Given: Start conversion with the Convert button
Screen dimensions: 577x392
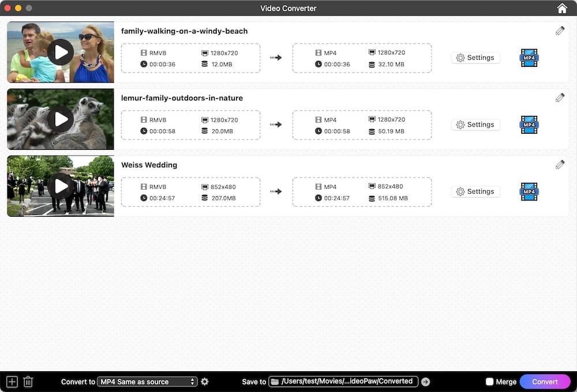Looking at the screenshot, I should coord(545,382).
